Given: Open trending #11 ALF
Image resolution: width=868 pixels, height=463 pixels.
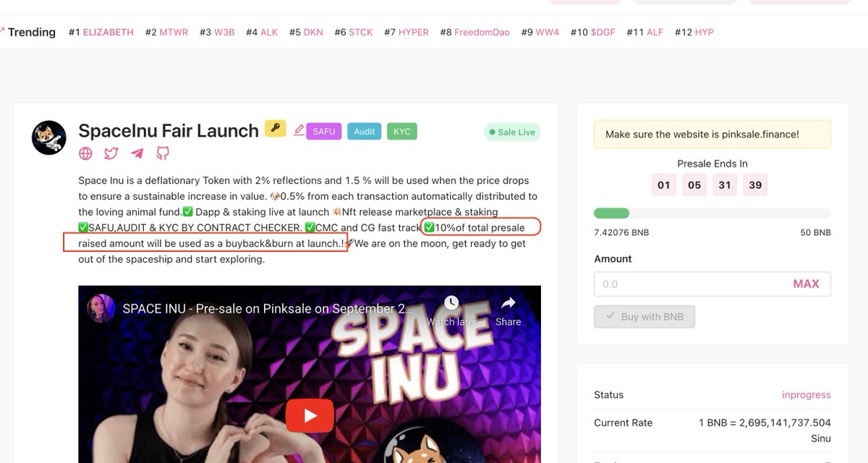Looking at the screenshot, I should (645, 33).
